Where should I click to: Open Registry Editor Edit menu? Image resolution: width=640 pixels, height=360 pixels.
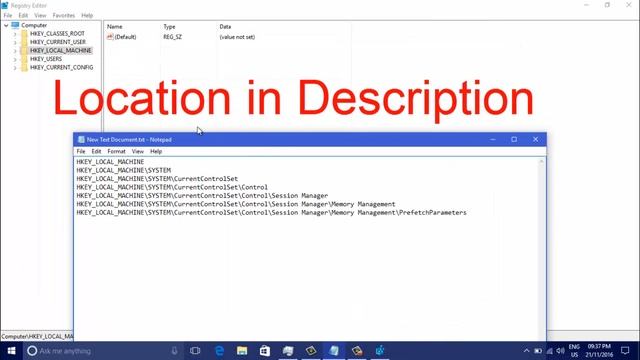pos(23,16)
